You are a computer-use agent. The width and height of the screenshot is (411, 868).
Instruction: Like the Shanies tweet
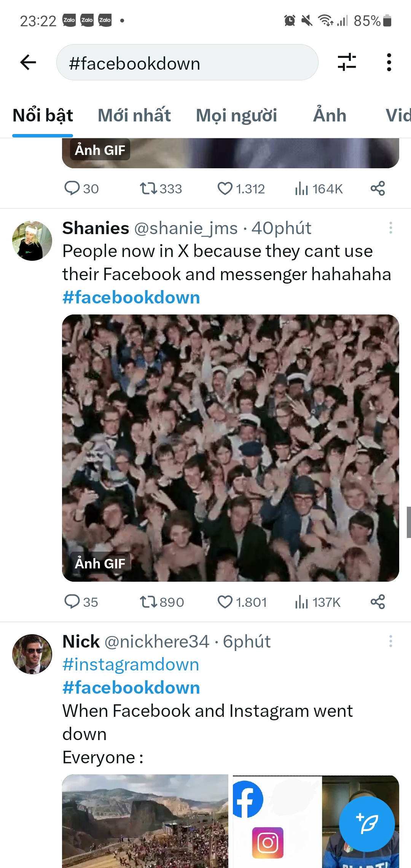tap(225, 602)
